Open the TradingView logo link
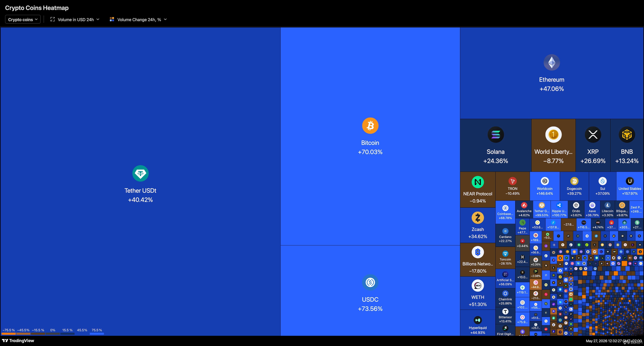644x346 pixels. coord(18,340)
